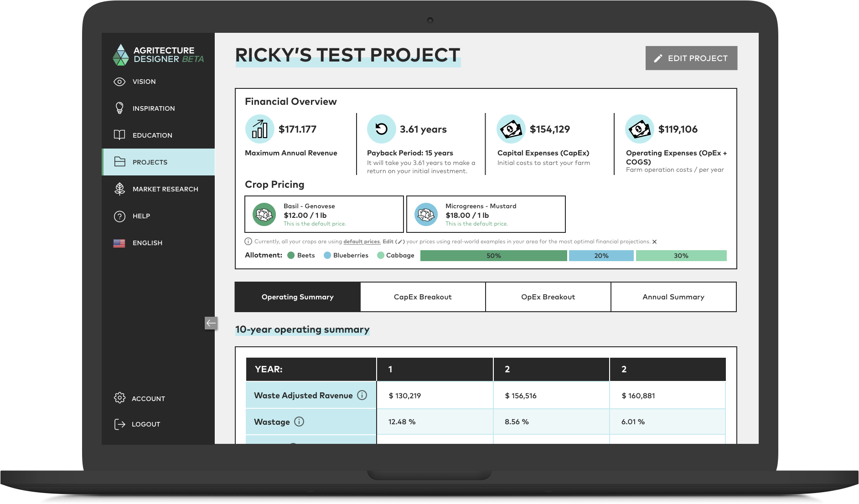Viewport: 859px width, 504px height.
Task: Click the Inspiration lightbulb icon
Action: tap(119, 108)
